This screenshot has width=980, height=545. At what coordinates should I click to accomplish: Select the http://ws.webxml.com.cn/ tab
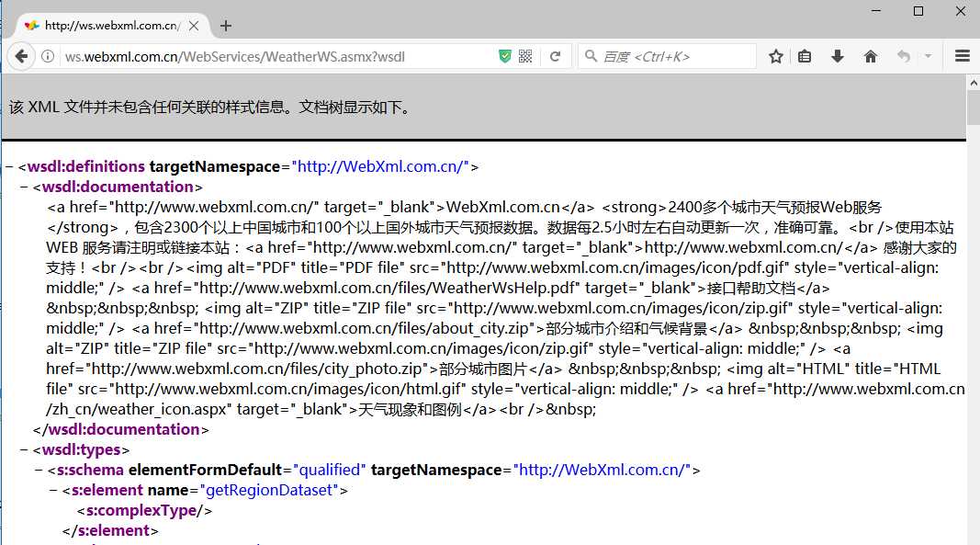point(111,26)
